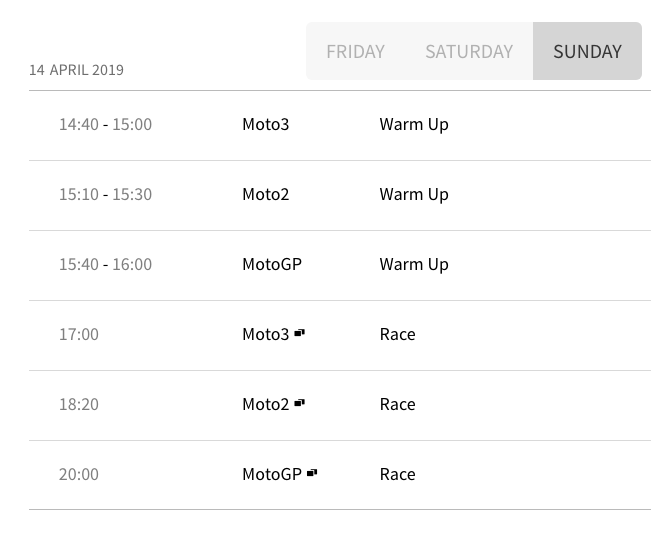This screenshot has width=651, height=533.
Task: Switch to the Friday tab
Action: (355, 52)
